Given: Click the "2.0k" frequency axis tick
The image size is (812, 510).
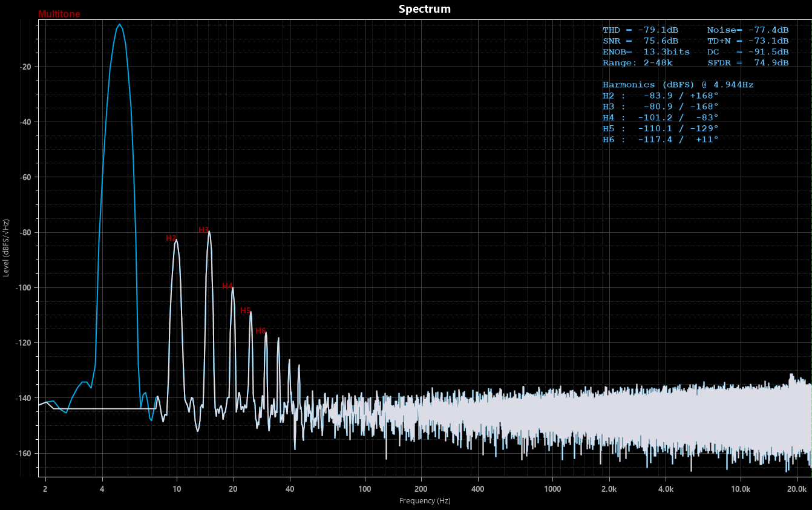Looking at the screenshot, I should click(x=609, y=488).
